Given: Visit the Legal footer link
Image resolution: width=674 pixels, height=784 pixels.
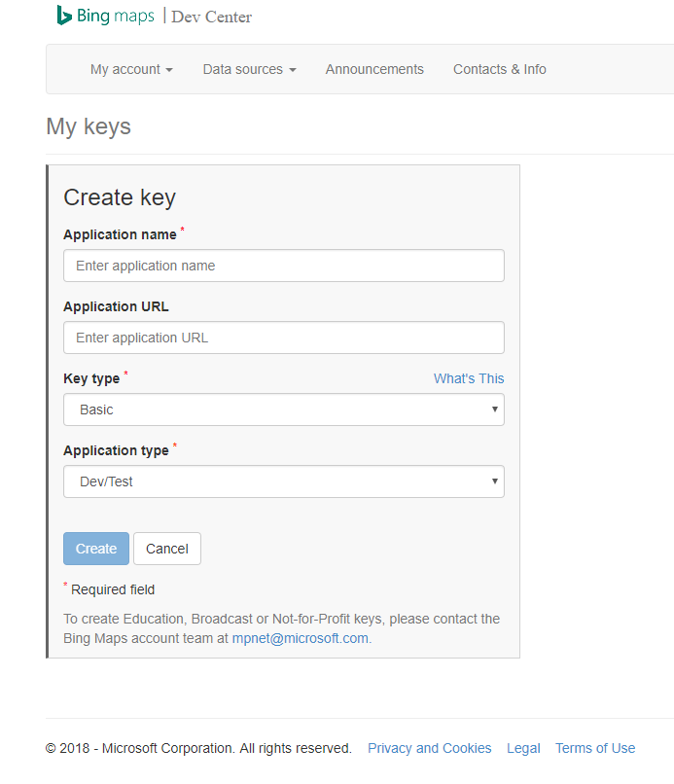Looking at the screenshot, I should click(x=523, y=748).
